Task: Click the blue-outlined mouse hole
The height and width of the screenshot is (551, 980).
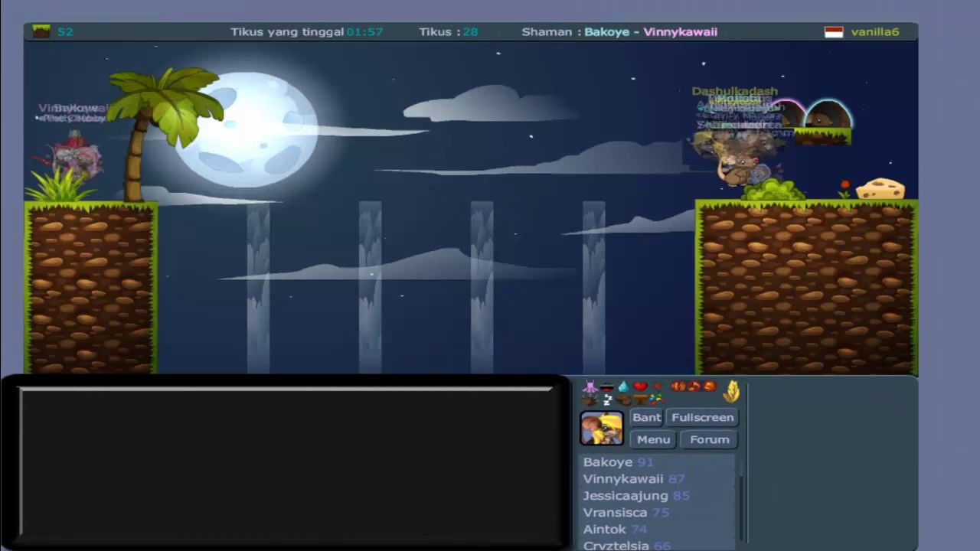Action: point(828,113)
